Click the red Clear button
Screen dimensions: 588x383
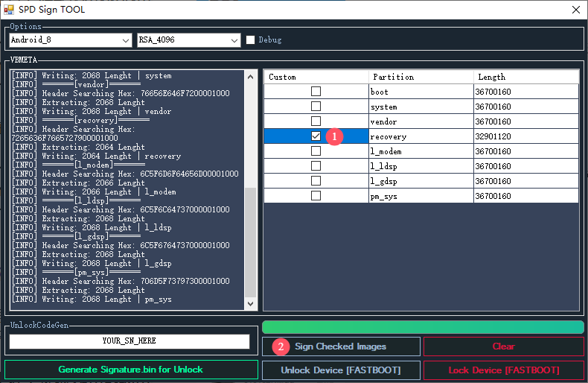point(503,346)
